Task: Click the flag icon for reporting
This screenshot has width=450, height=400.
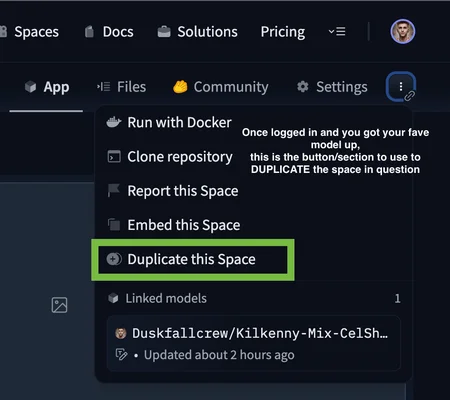Action: click(114, 191)
